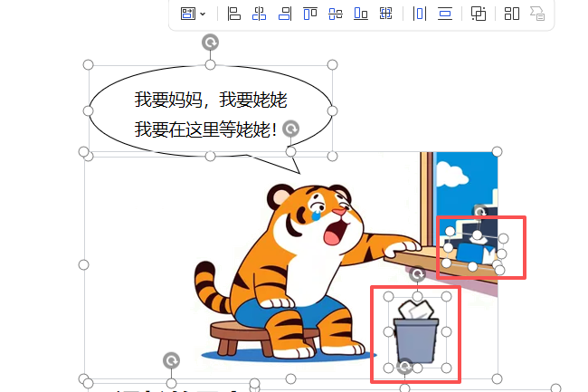The height and width of the screenshot is (392, 588).
Task: Click the speech bubble's top-left resize handle
Action: pyautogui.click(x=88, y=65)
